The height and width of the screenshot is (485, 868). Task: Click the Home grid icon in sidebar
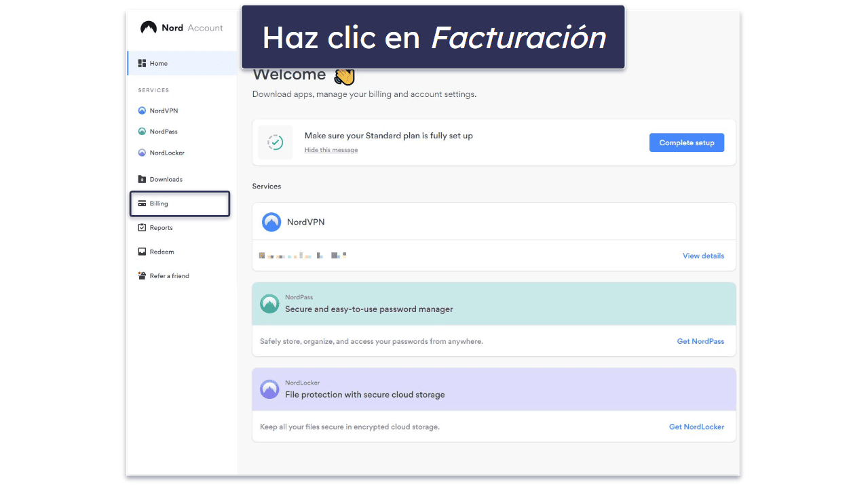click(x=142, y=63)
